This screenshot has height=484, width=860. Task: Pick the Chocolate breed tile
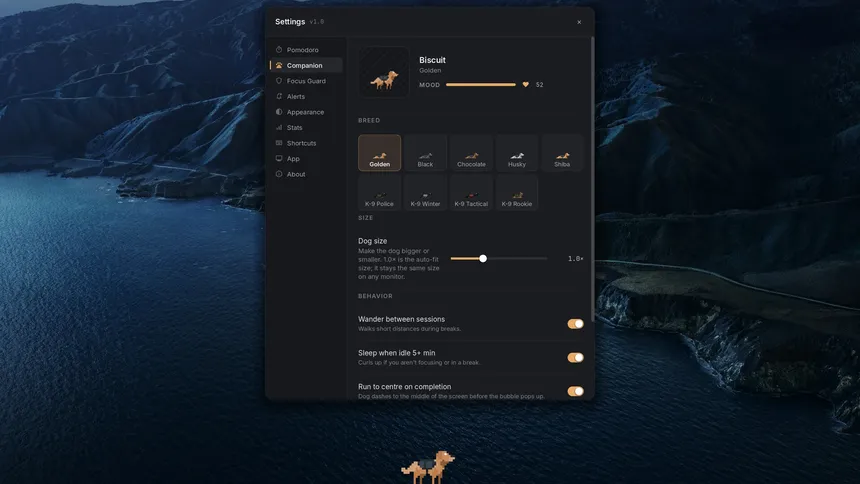pos(471,153)
